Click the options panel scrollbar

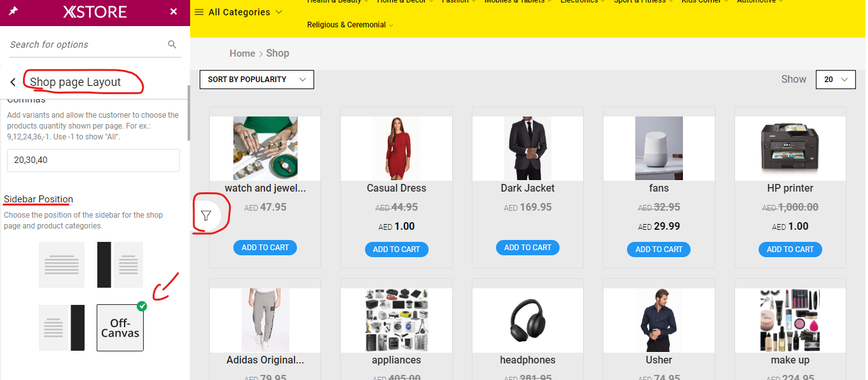[x=188, y=113]
